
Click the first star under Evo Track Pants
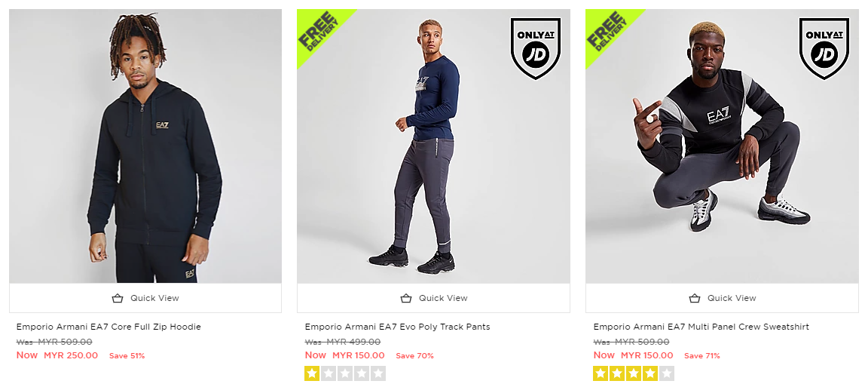coord(312,373)
